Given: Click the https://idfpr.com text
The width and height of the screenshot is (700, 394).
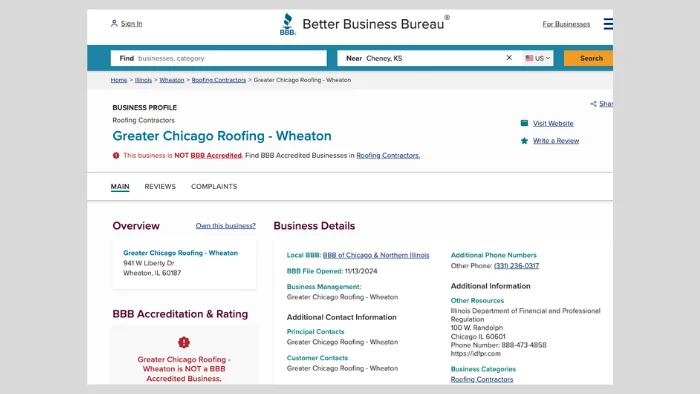Looking at the screenshot, I should pyautogui.click(x=476, y=353).
